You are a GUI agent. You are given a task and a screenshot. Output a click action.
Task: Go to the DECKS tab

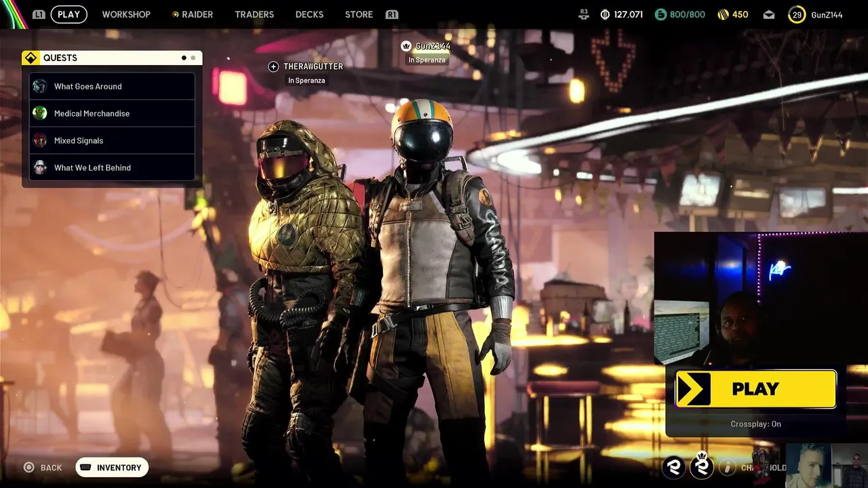pyautogui.click(x=309, y=14)
